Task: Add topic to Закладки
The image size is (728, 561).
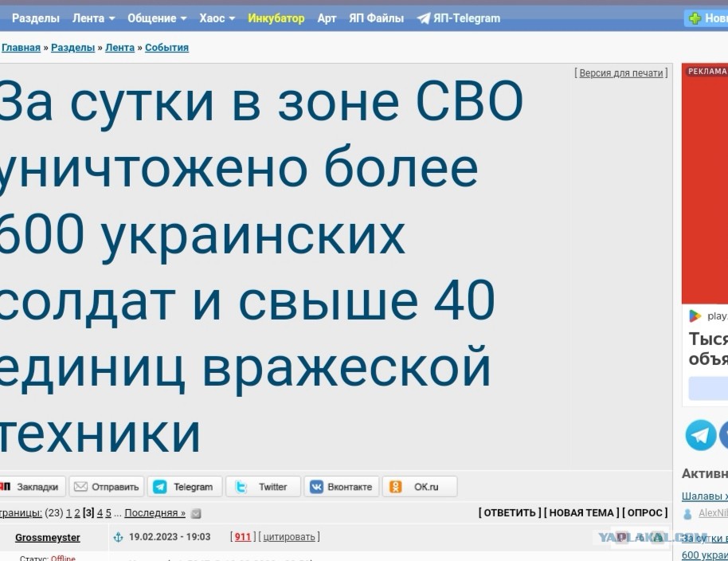Action: pos(32,487)
